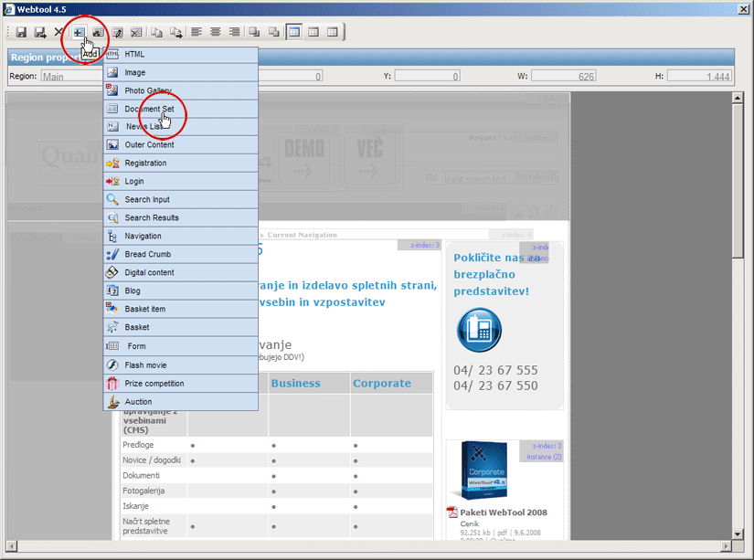The image size is (754, 560).
Task: Click the delete X icon in the toolbar
Action: click(x=59, y=32)
